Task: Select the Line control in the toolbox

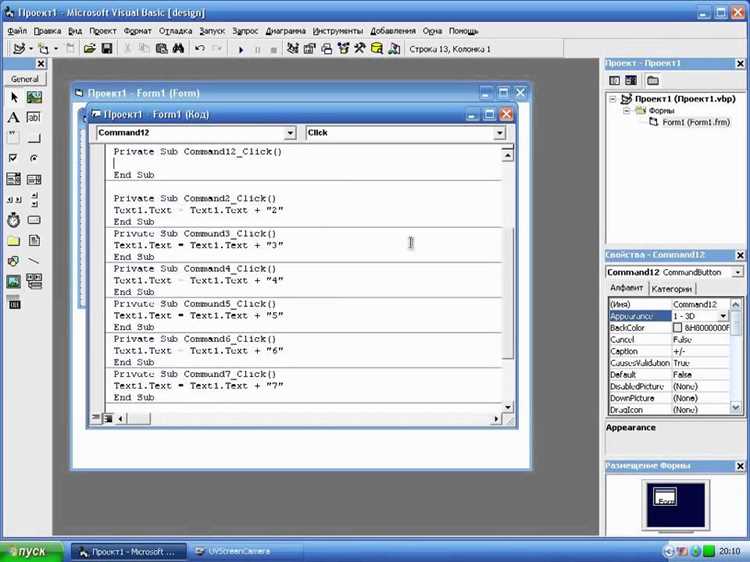Action: (x=34, y=261)
